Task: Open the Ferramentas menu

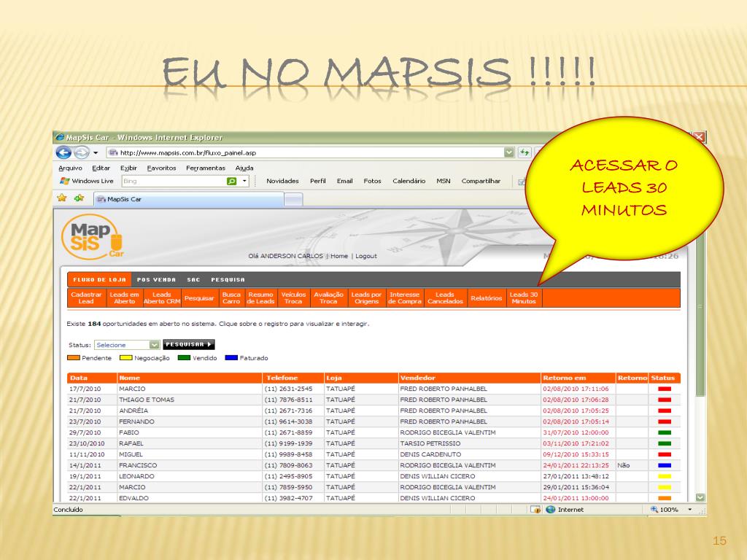Action: tap(205, 168)
